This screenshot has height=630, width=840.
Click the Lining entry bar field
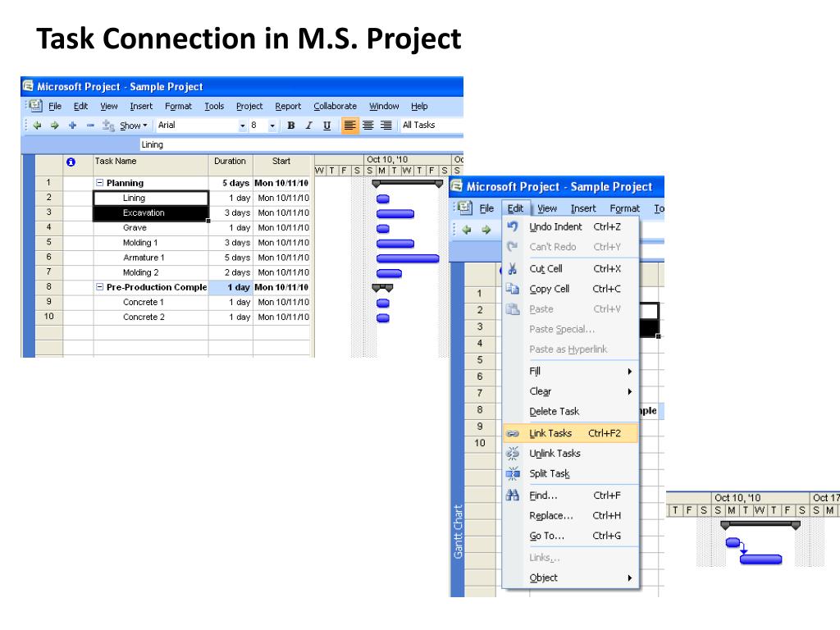(x=301, y=144)
